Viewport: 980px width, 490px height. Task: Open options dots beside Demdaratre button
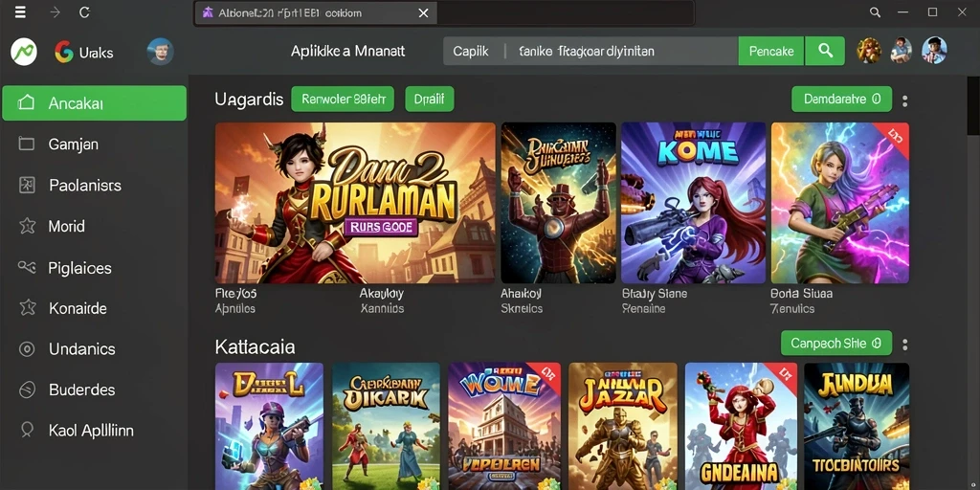pyautogui.click(x=905, y=100)
